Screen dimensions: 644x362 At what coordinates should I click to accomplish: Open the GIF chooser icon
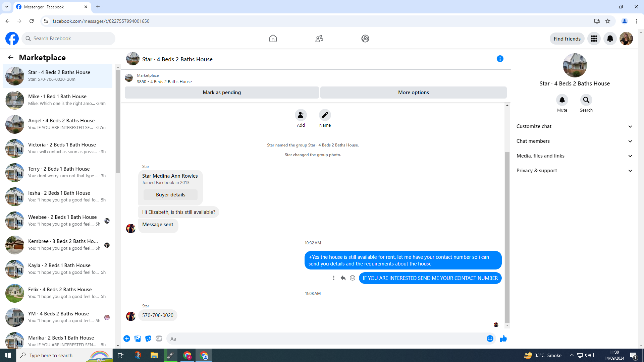pos(159,339)
